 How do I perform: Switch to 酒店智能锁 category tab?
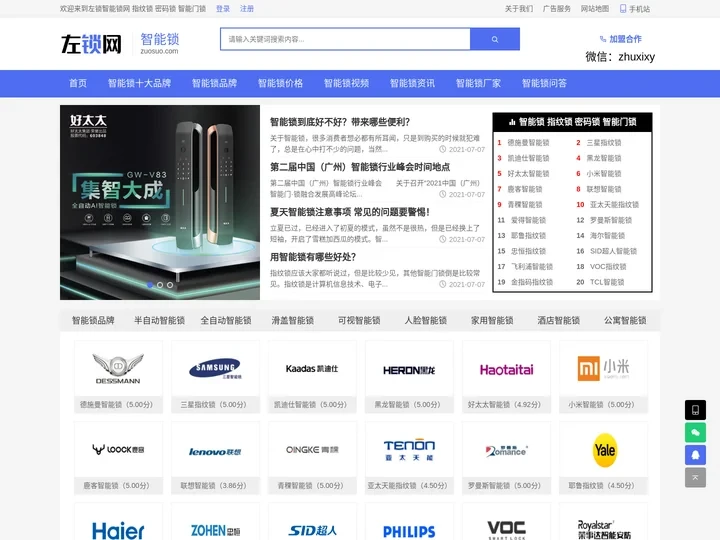click(558, 321)
